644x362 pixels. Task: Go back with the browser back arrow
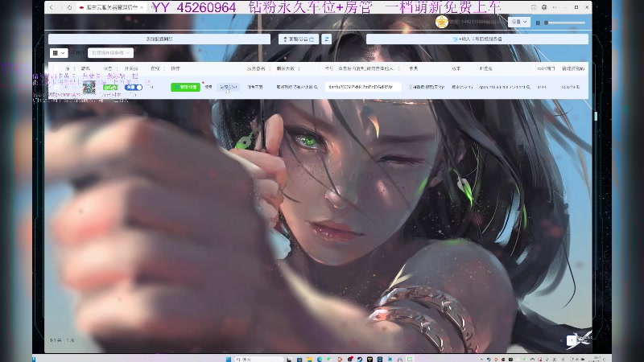pos(52,7)
